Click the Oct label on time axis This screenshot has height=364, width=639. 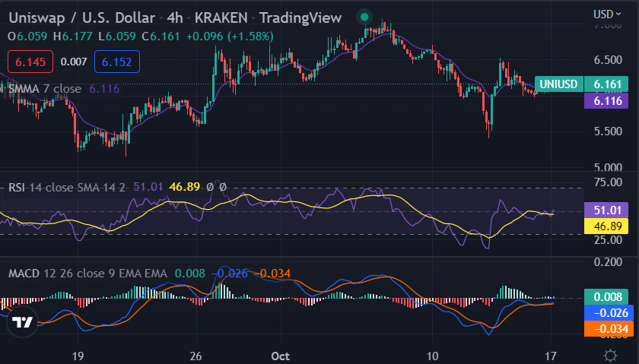(x=281, y=356)
